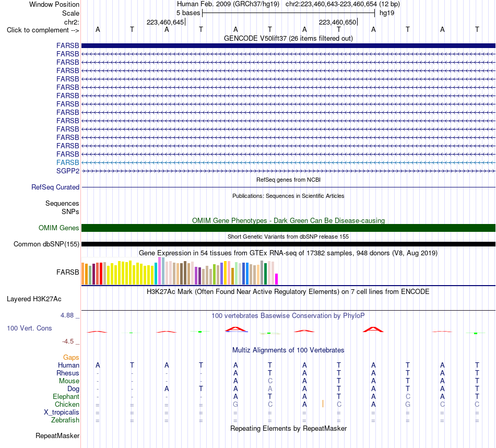Click the dark green bar in GTEx chart
496x448 pixels.
(x=265, y=274)
